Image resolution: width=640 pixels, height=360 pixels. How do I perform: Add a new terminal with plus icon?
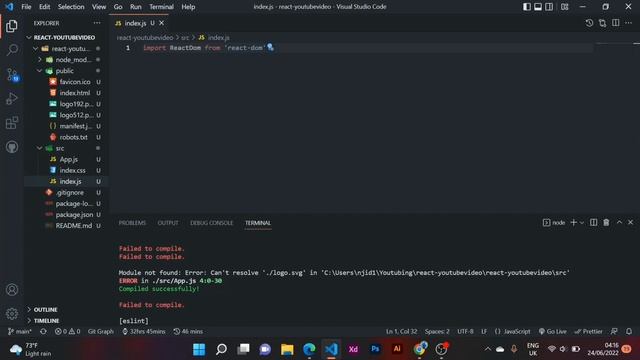[573, 222]
